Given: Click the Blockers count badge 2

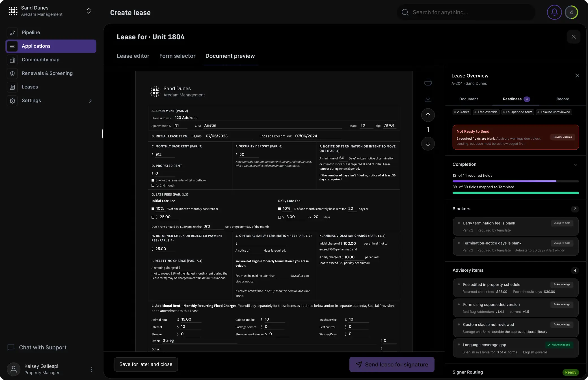Looking at the screenshot, I should [x=575, y=209].
